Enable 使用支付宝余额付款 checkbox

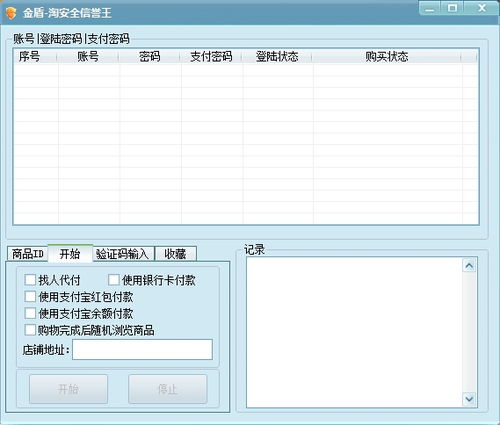click(30, 313)
